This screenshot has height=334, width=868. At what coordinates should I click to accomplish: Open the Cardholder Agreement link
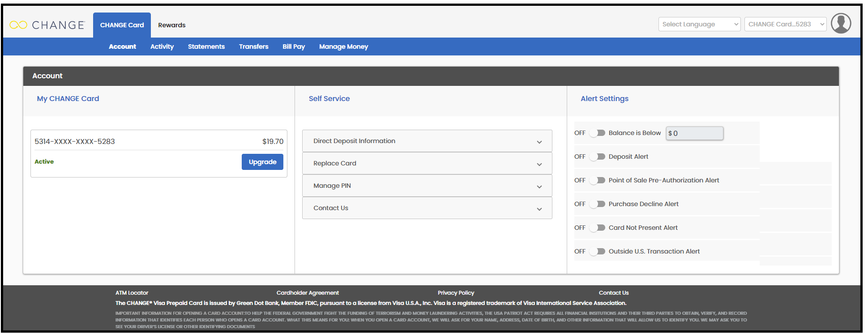308,293
